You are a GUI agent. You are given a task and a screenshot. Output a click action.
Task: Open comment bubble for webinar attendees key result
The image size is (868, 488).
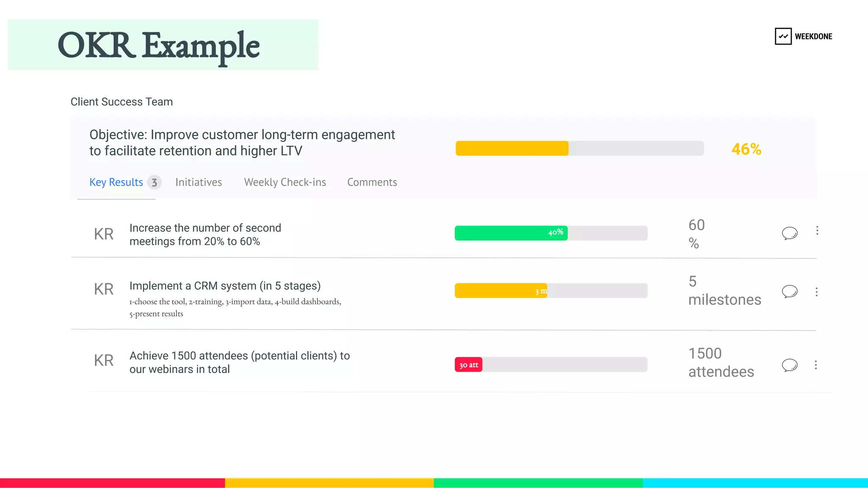790,365
